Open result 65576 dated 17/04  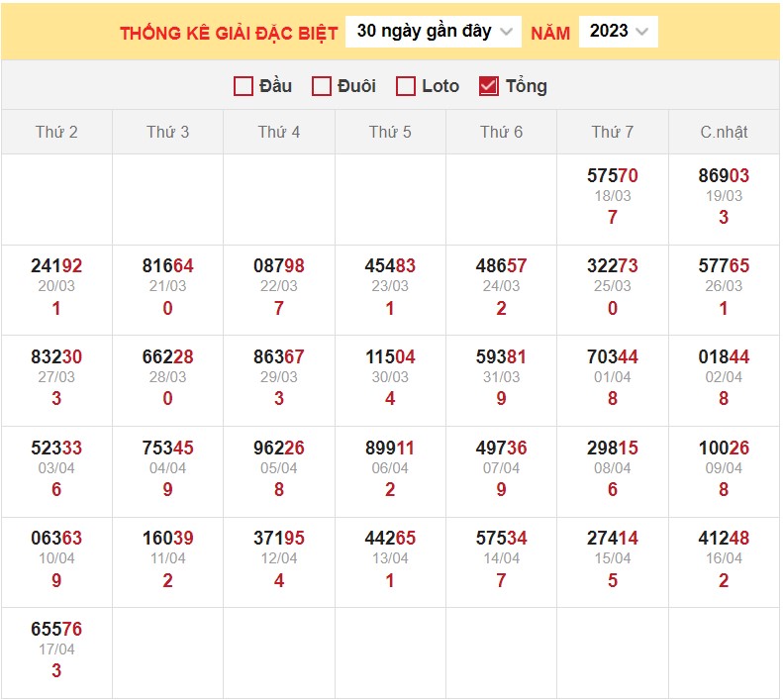pos(56,630)
